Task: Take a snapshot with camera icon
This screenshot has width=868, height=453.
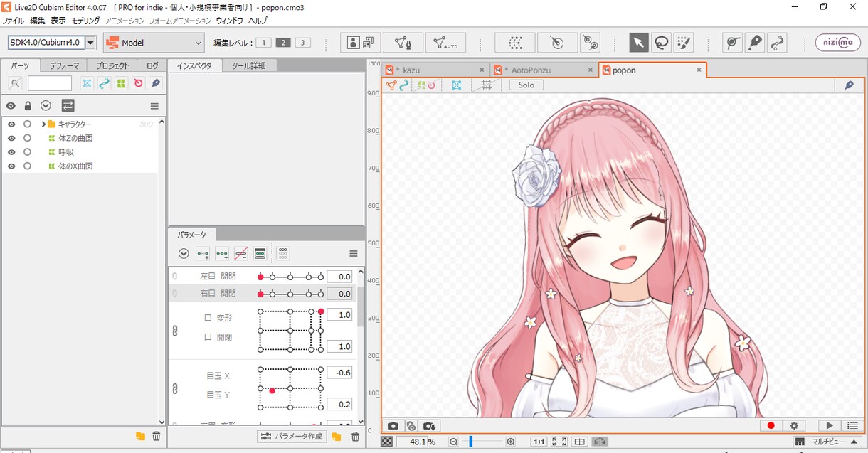Action: tap(393, 426)
